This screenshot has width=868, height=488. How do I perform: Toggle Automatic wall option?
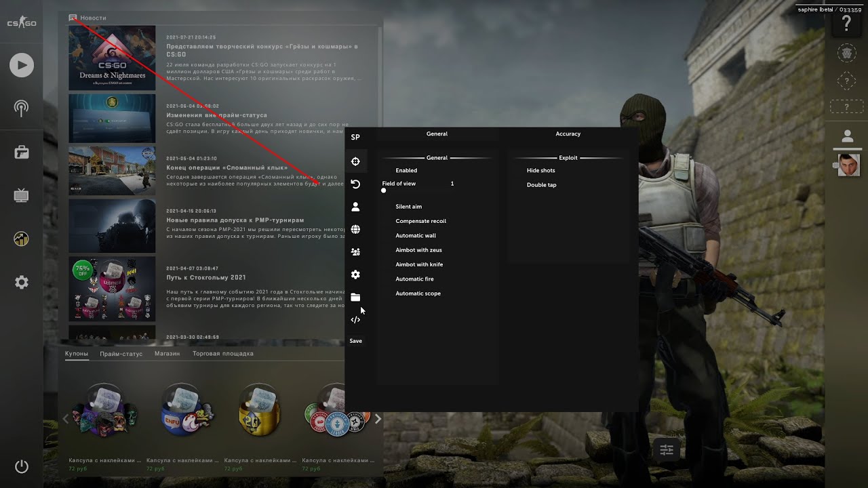pyautogui.click(x=416, y=236)
